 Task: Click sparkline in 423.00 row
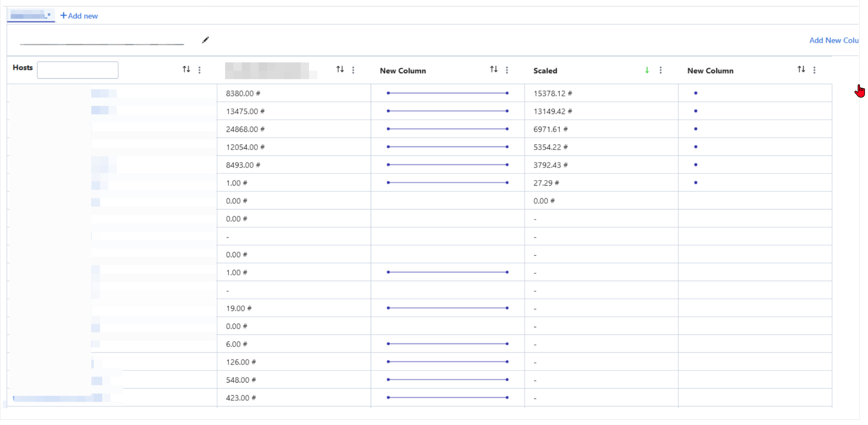tap(448, 398)
